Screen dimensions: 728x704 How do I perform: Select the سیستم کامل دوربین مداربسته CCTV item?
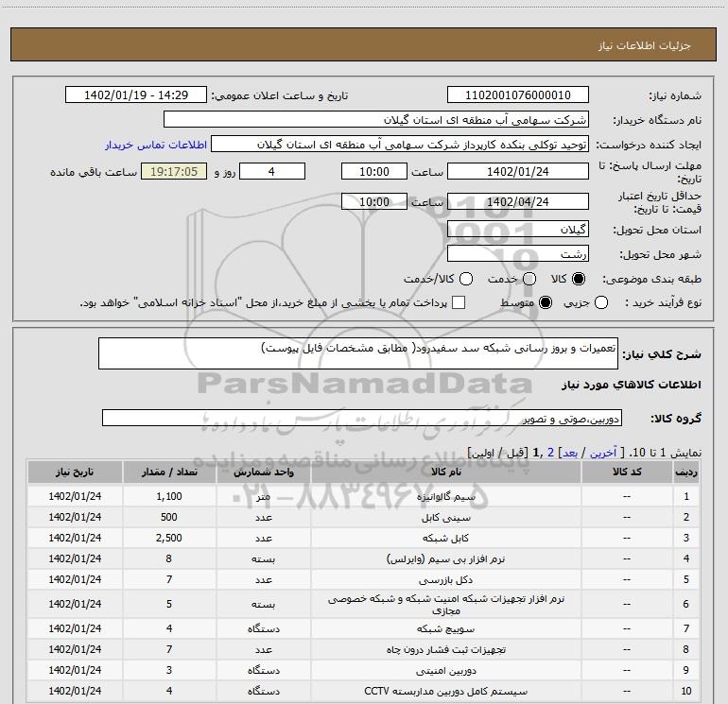tap(363, 691)
